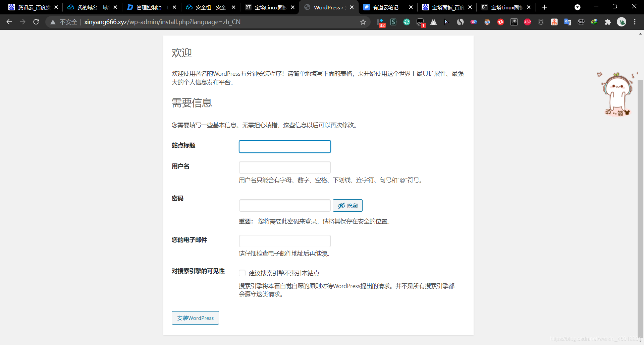The image size is (644, 345).
Task: Click the 用户名 input field
Action: point(285,167)
